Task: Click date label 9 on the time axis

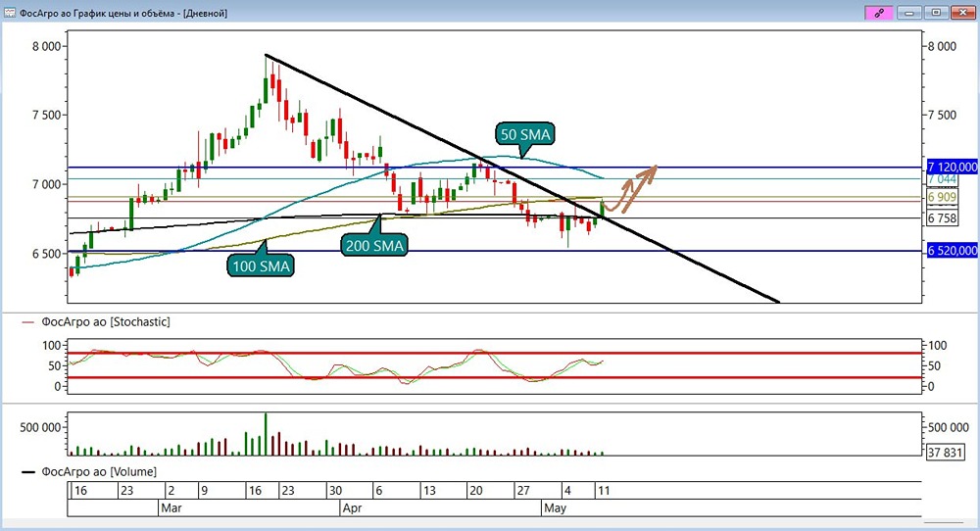Action: pos(205,491)
